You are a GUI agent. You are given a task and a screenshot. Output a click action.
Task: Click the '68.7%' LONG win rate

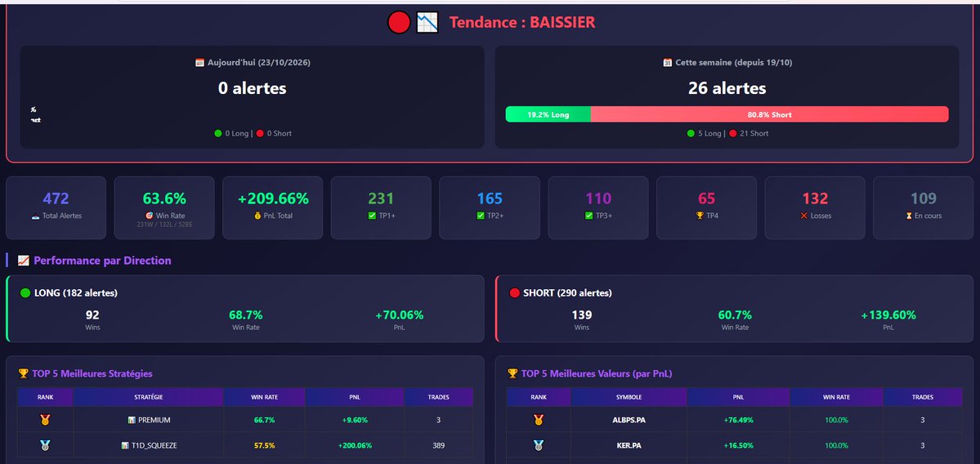(x=246, y=315)
